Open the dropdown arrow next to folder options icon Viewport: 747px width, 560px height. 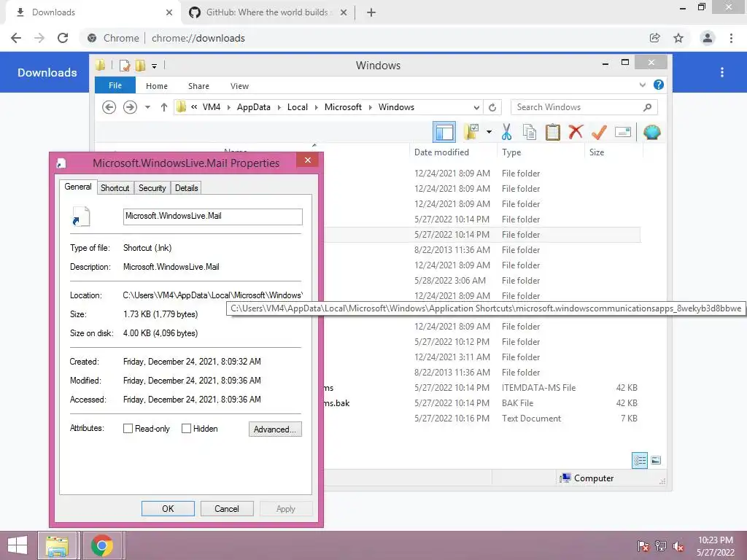coord(489,133)
